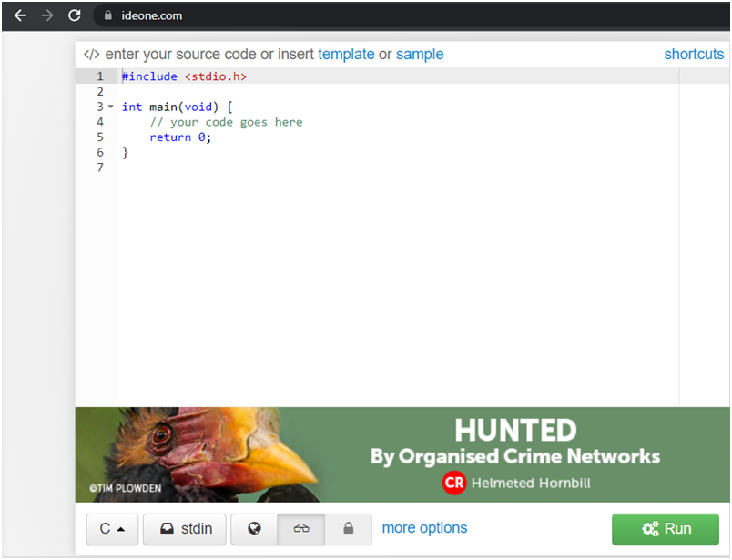732x560 pixels.
Task: Click the browser back arrow
Action: click(x=20, y=15)
